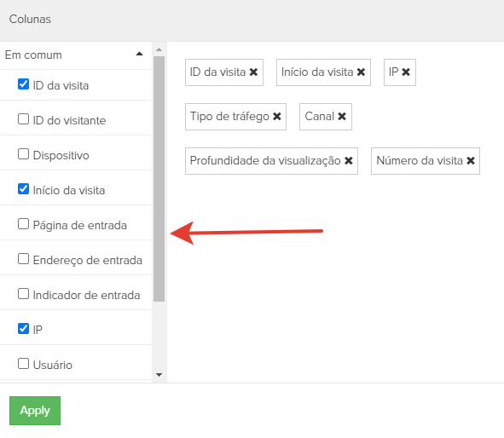Remove the IP column tag
Screen dimensions: 504x438
click(406, 72)
